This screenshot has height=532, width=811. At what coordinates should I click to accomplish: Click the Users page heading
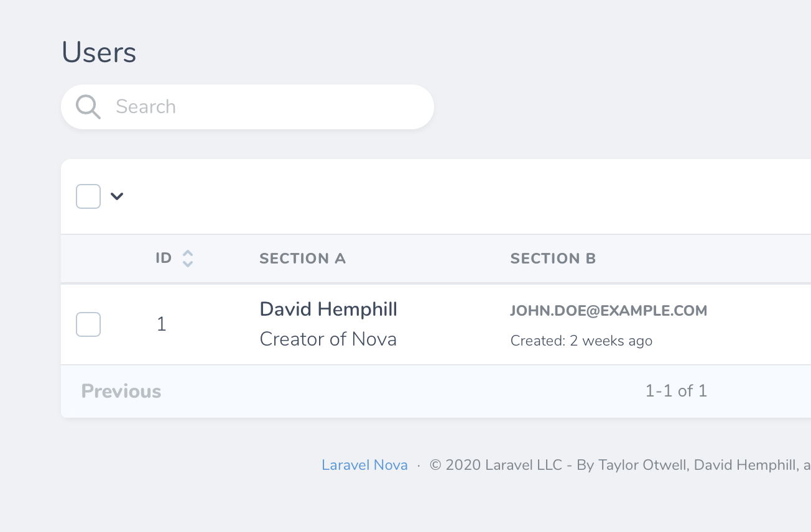(99, 52)
